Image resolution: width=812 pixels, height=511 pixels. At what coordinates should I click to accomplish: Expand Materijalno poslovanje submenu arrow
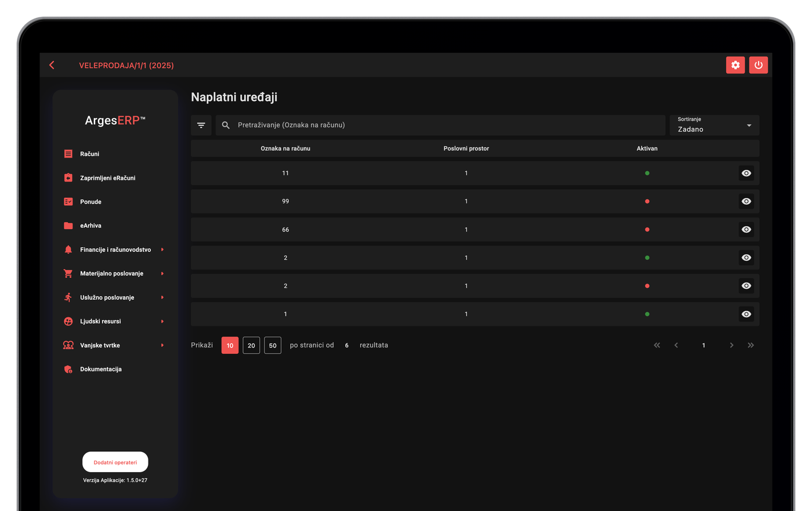click(x=162, y=273)
